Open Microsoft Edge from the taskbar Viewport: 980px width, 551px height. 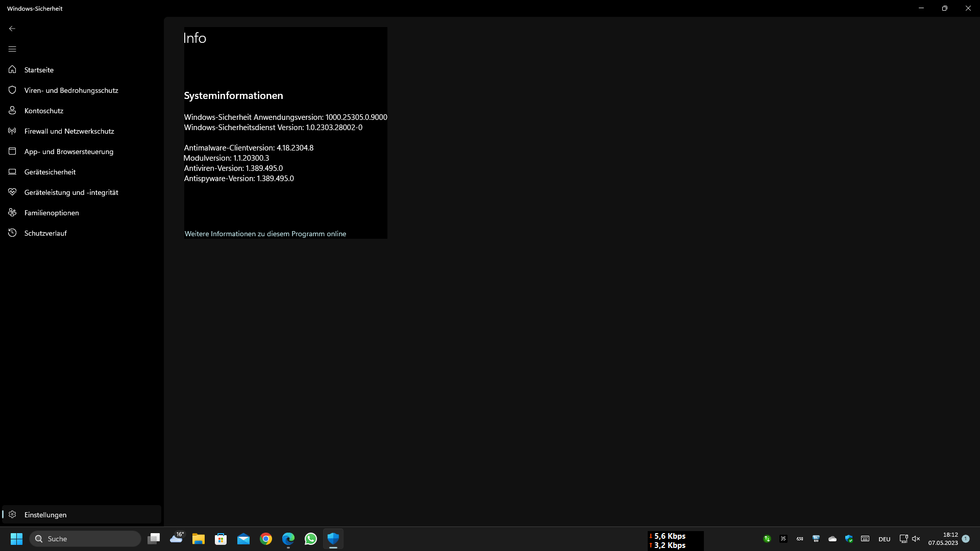pyautogui.click(x=288, y=539)
